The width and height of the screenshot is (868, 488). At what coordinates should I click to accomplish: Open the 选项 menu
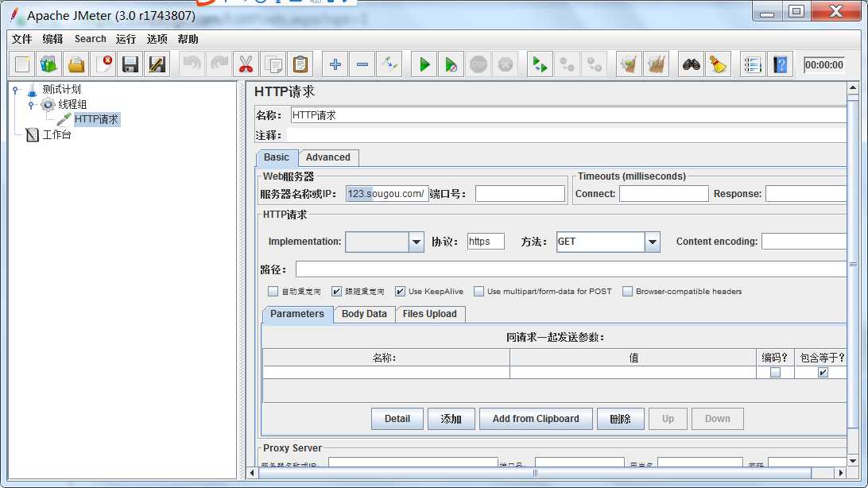157,39
